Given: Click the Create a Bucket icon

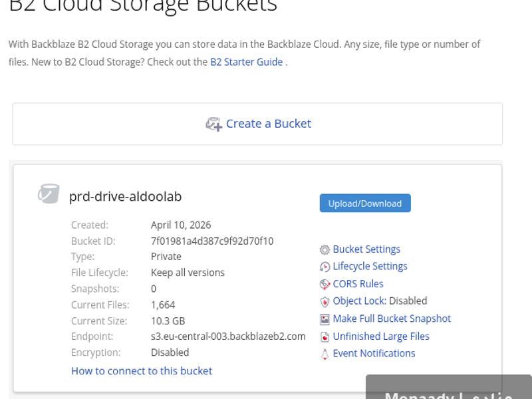Looking at the screenshot, I should 214,124.
